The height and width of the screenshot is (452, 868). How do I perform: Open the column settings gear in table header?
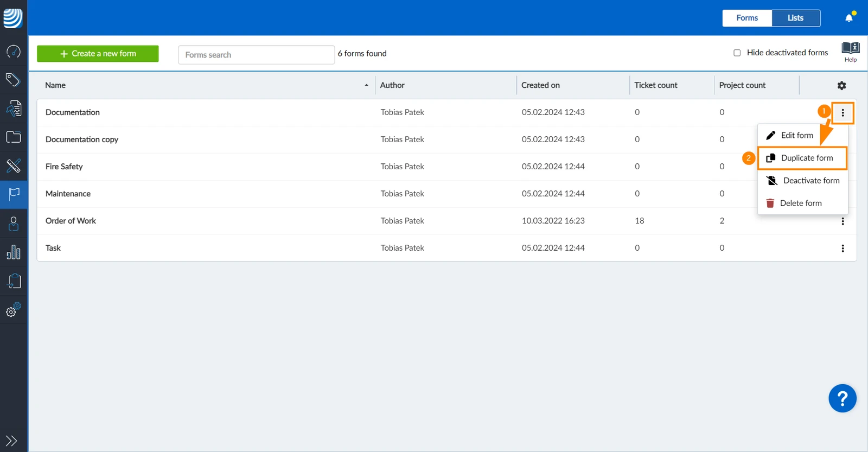(841, 85)
